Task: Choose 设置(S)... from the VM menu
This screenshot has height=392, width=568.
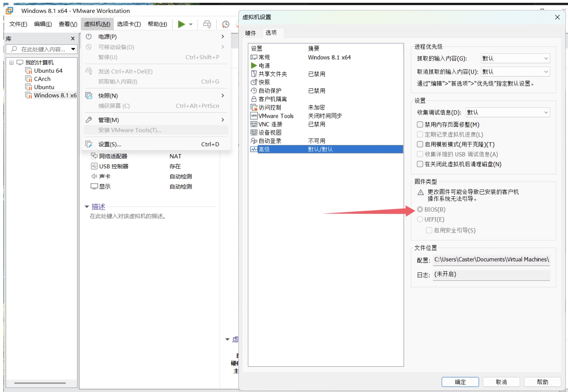Action: (156, 144)
